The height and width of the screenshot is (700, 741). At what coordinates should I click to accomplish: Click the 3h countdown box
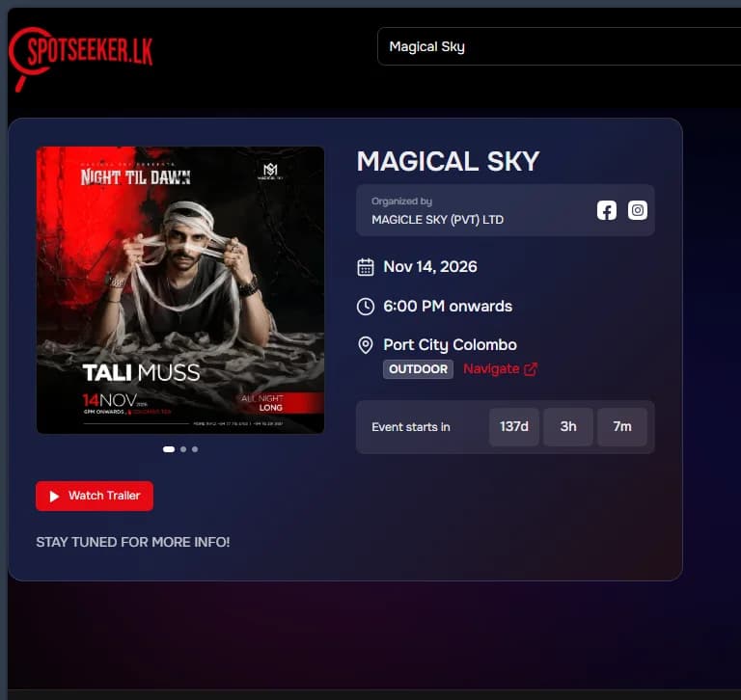(x=568, y=426)
